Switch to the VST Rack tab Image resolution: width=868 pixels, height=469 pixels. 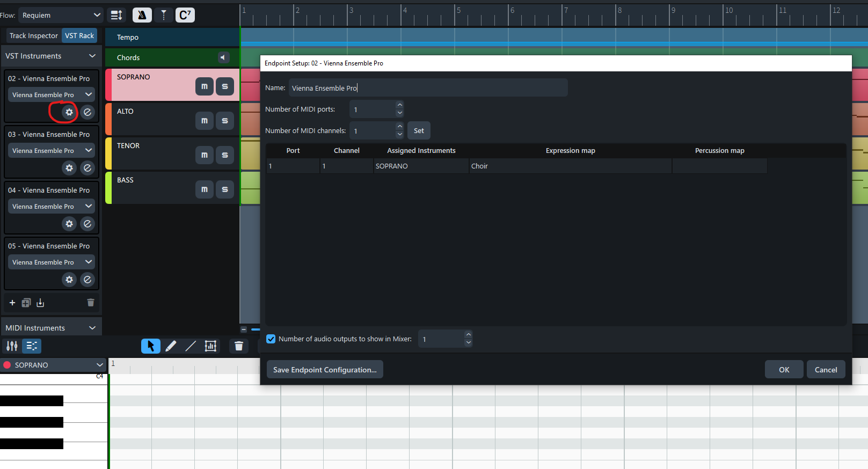tap(79, 35)
